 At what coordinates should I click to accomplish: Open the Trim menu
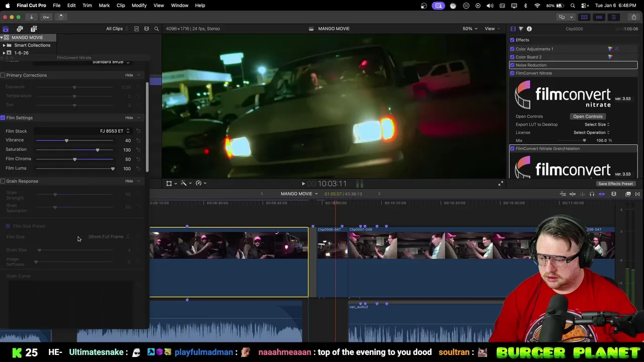coord(87,5)
